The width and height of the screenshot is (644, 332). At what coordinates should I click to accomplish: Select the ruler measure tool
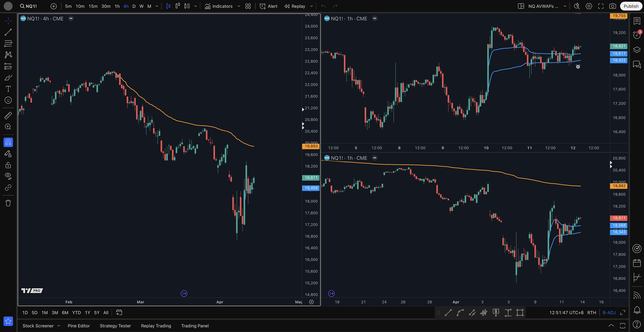(8, 115)
